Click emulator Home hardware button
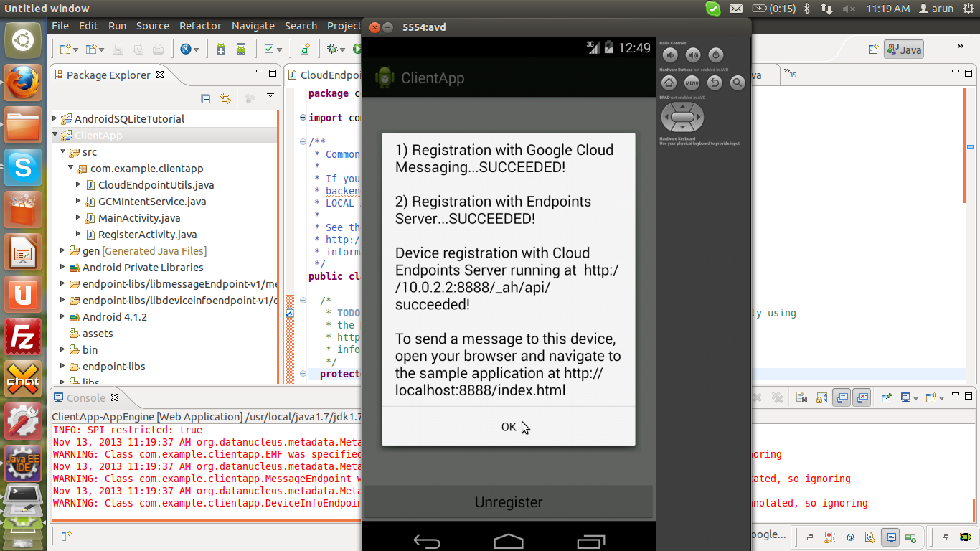Image resolution: width=980 pixels, height=551 pixels. [669, 83]
